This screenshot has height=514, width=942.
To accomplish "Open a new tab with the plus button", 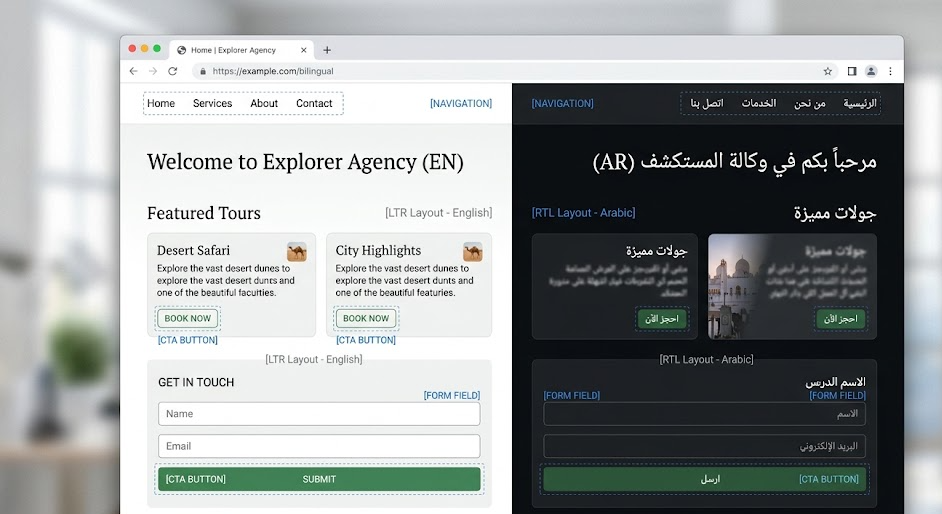I will tap(327, 50).
